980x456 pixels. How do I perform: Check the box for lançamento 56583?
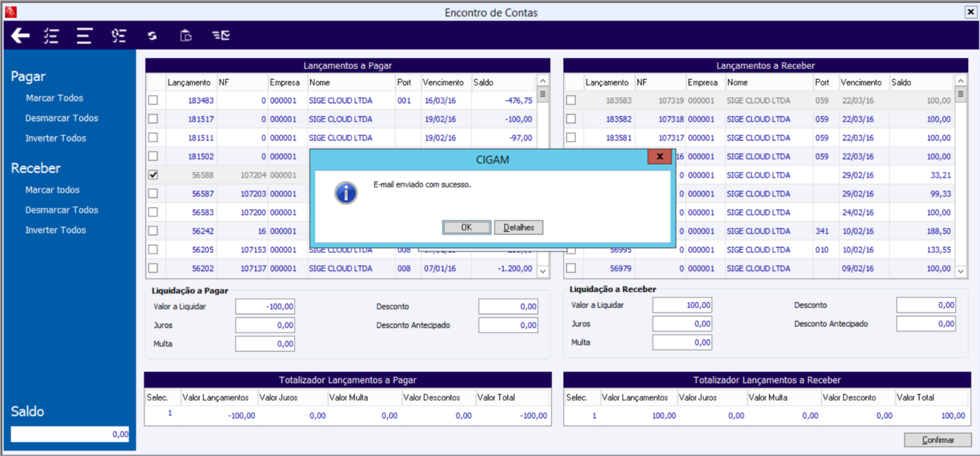pos(153,212)
